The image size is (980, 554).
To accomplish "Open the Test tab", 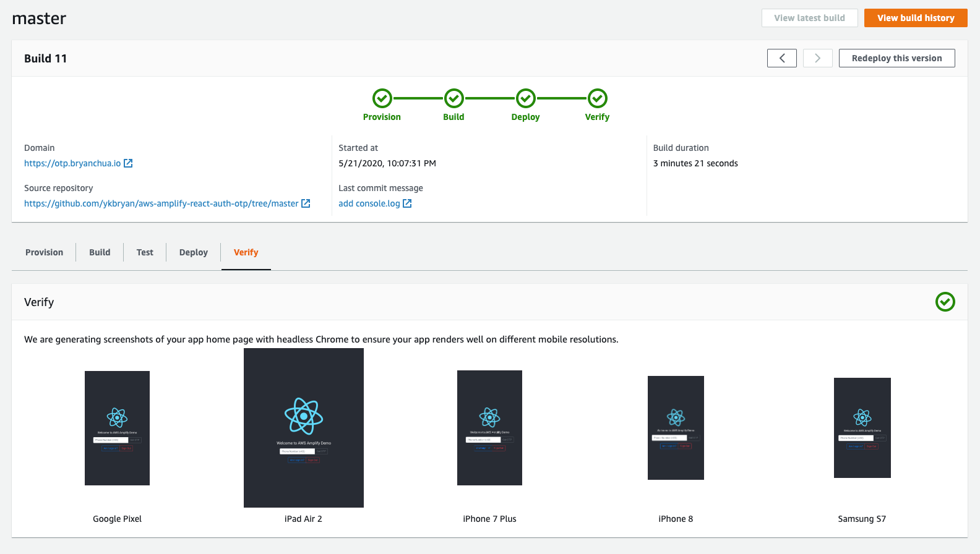I will click(145, 252).
